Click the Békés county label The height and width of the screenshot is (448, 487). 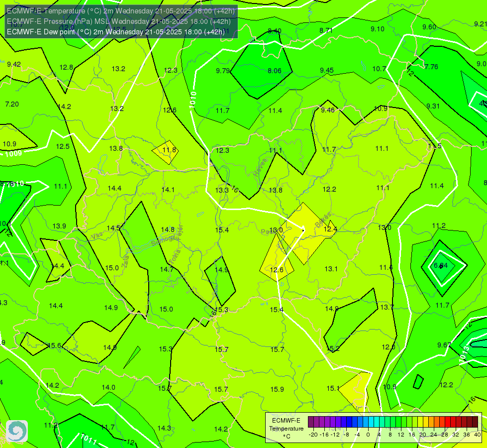tap(323, 220)
